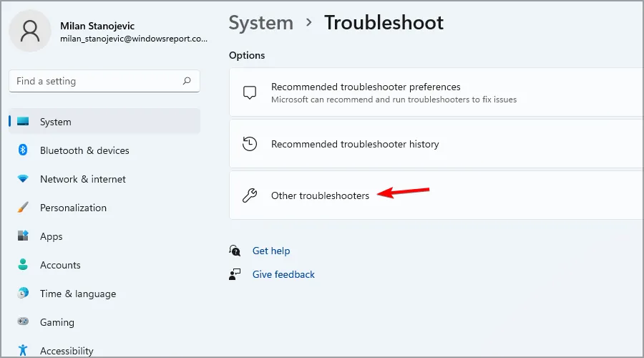Viewport: 644px width, 358px height.
Task: Click the Bluetooth icon in sidebar
Action: click(x=23, y=150)
